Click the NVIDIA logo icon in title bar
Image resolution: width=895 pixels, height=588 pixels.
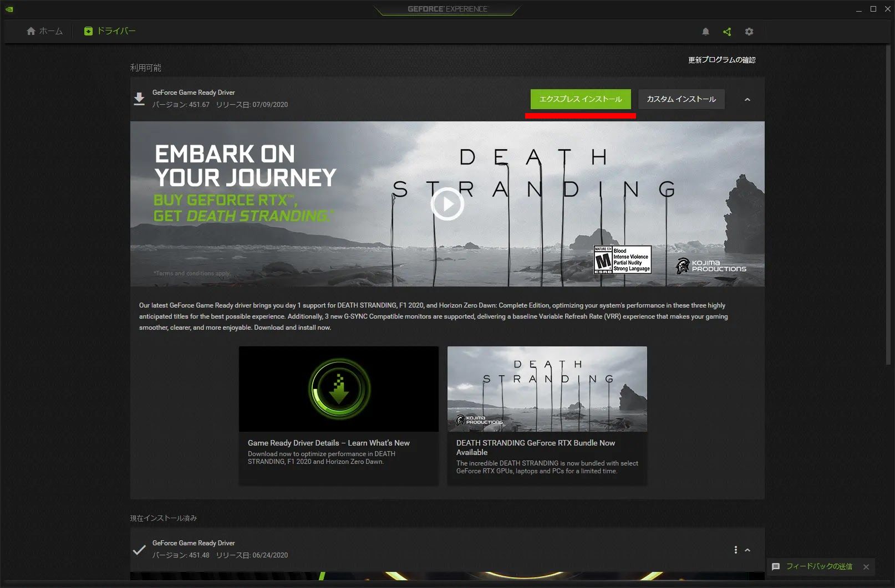point(9,9)
